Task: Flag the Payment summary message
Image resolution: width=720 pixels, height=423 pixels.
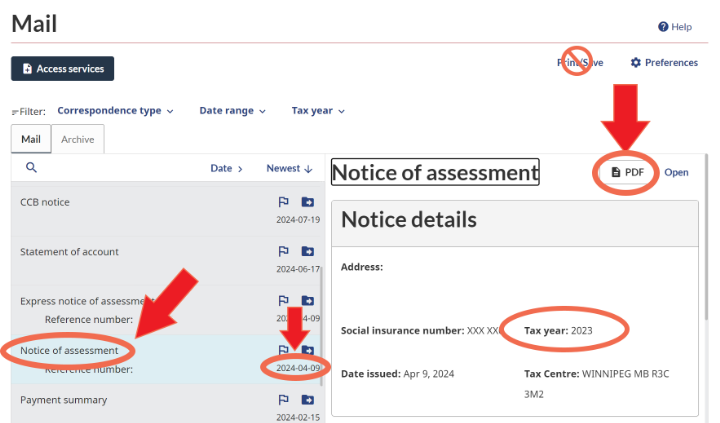Action: click(x=284, y=400)
